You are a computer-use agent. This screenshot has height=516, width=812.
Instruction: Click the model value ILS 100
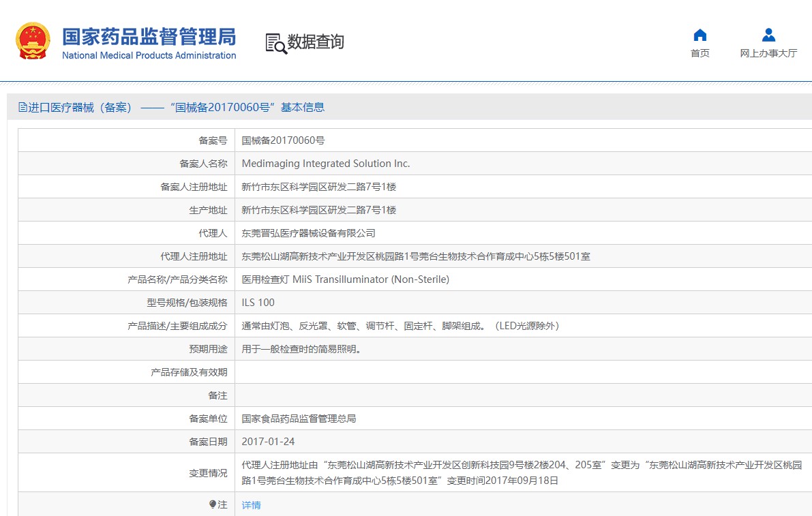pos(258,303)
